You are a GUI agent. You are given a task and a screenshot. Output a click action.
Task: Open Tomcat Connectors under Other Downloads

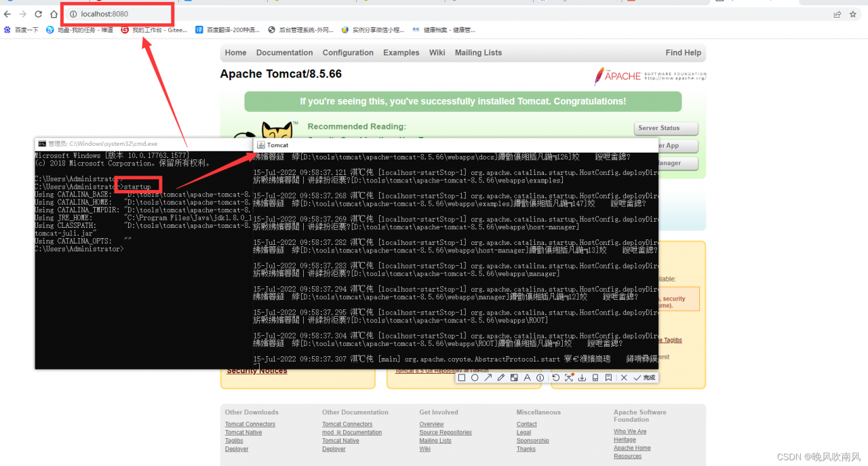coord(250,425)
